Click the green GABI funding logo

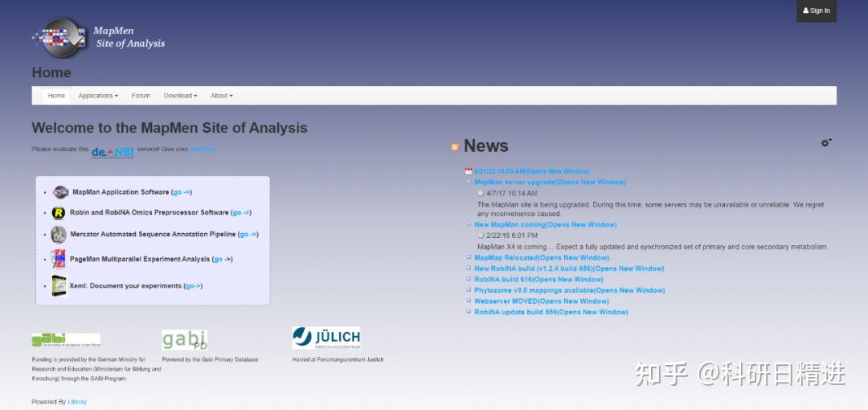(x=66, y=339)
